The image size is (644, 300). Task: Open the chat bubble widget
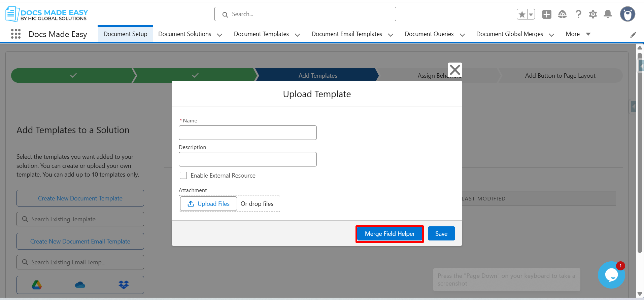point(611,275)
